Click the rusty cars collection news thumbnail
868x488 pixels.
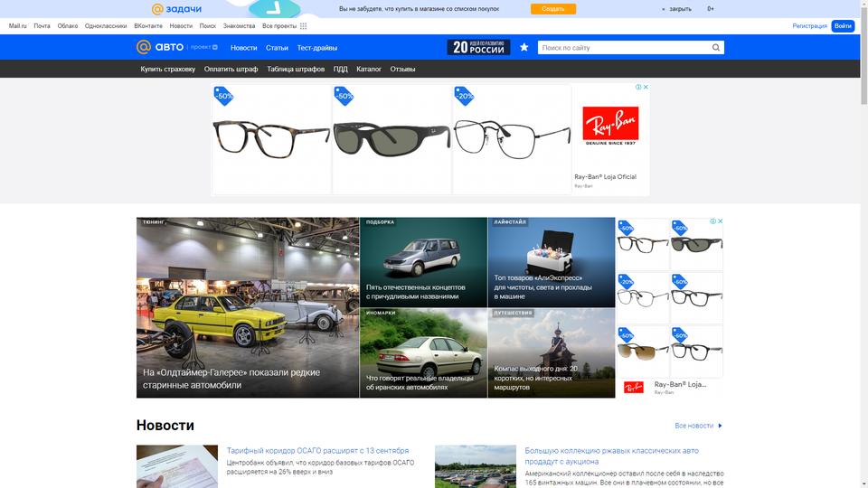coord(476,466)
